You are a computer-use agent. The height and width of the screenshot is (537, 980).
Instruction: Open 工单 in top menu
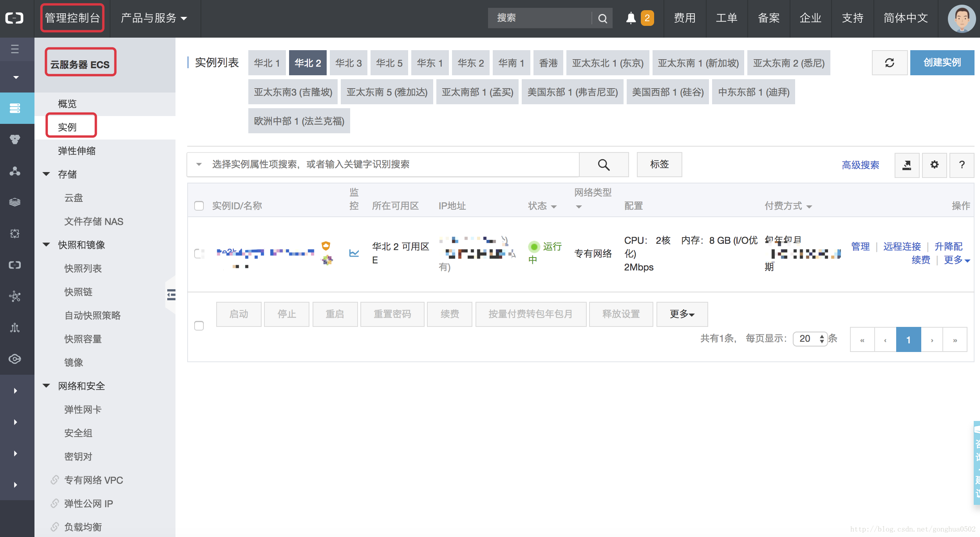click(x=727, y=18)
